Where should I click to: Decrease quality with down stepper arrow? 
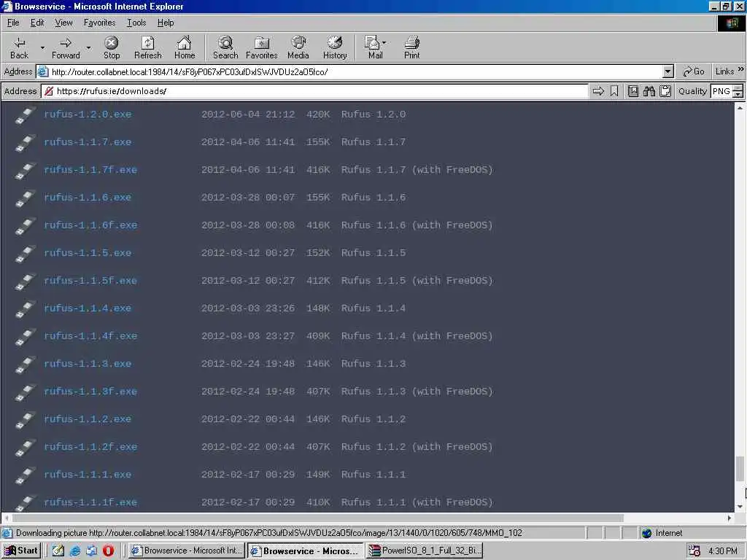pyautogui.click(x=738, y=94)
